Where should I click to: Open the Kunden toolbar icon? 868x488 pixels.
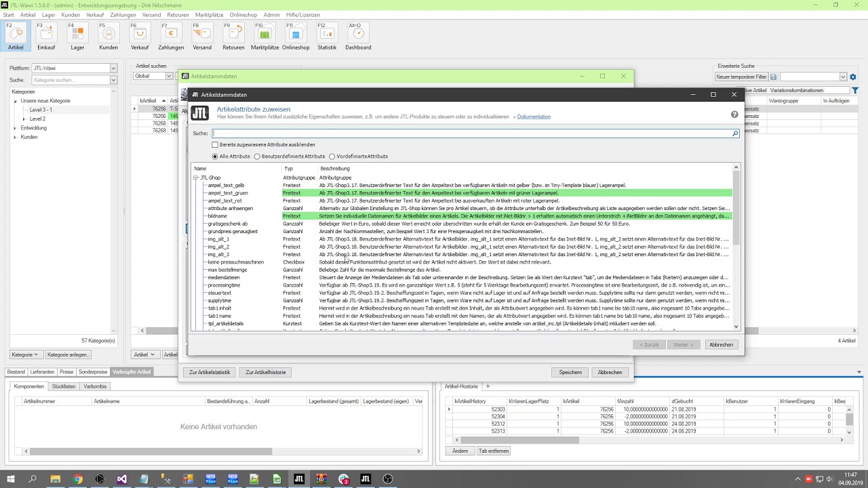click(108, 37)
